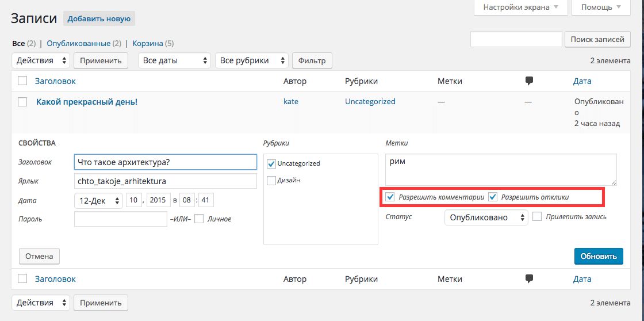The height and width of the screenshot is (321, 644).
Task: Expand the Настройки экрана tab
Action: 520,7
